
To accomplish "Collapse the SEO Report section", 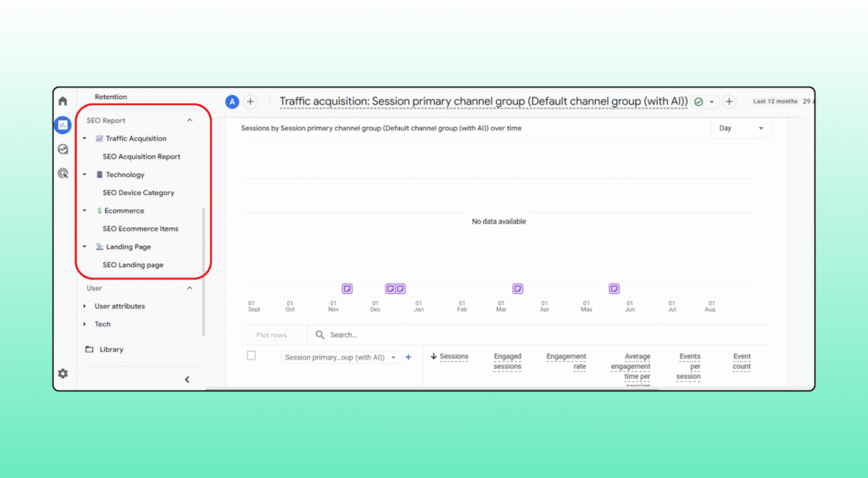I will click(x=189, y=120).
